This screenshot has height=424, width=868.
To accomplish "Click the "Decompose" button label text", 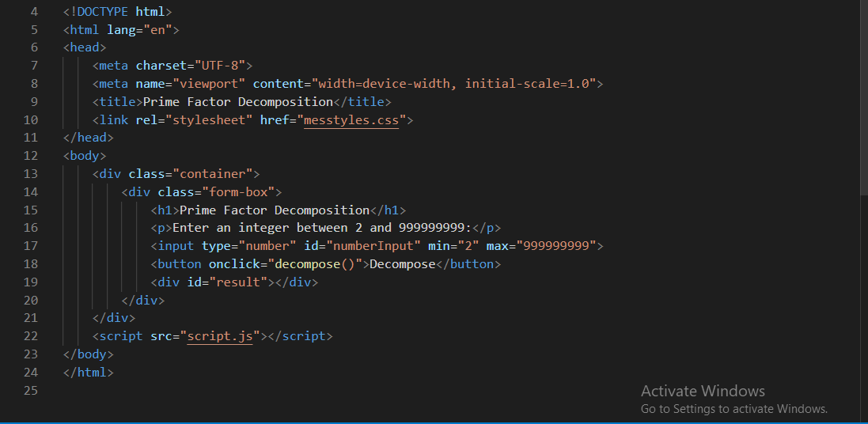I will click(403, 264).
